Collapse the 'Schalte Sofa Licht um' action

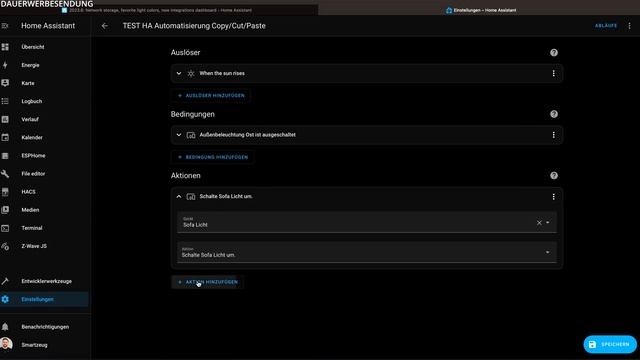tap(179, 196)
